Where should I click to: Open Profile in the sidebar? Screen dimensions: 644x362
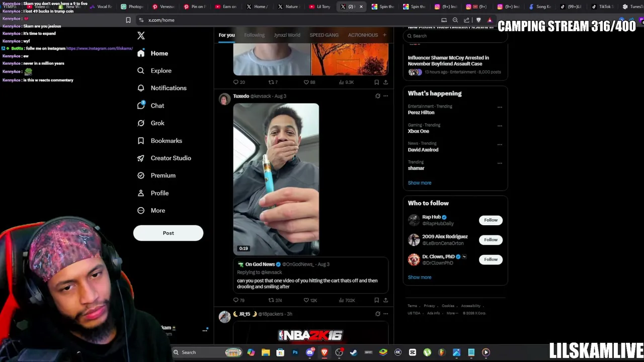click(x=153, y=193)
